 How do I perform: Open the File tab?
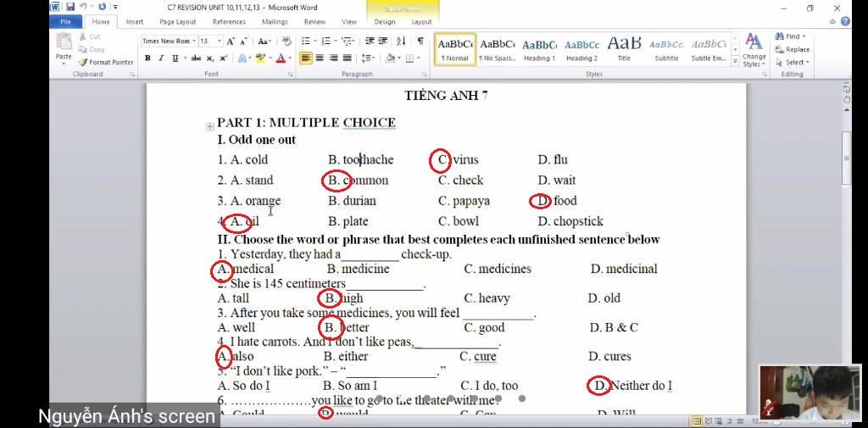65,21
